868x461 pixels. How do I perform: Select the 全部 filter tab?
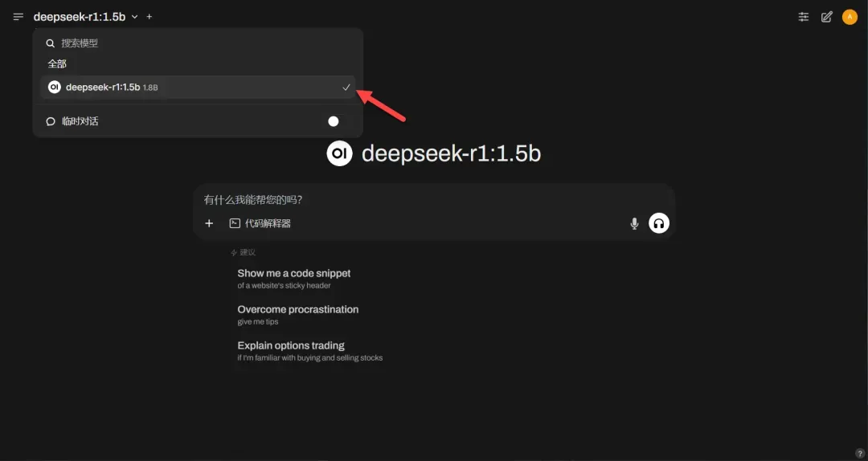click(x=57, y=64)
